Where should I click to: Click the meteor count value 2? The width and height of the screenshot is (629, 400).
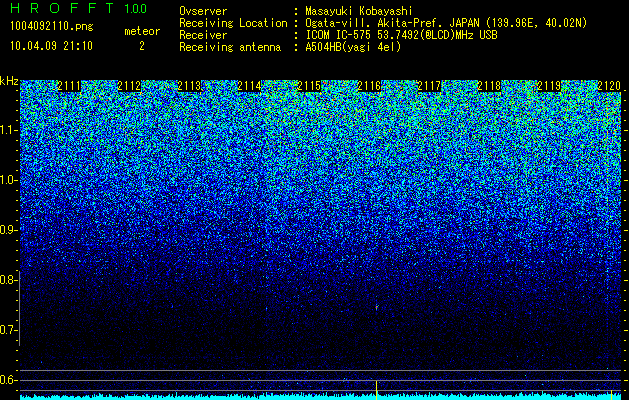click(x=142, y=46)
